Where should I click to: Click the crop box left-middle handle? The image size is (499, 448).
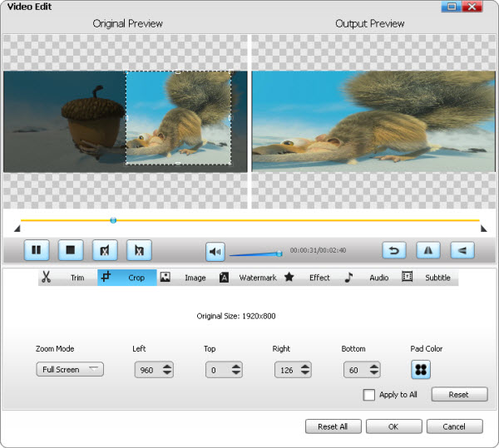tap(126, 118)
